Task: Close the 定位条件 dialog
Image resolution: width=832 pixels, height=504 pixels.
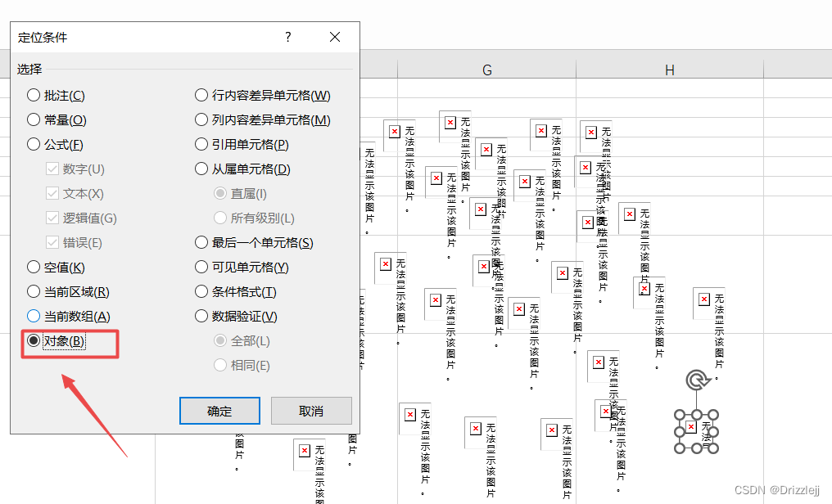Action: click(x=335, y=37)
